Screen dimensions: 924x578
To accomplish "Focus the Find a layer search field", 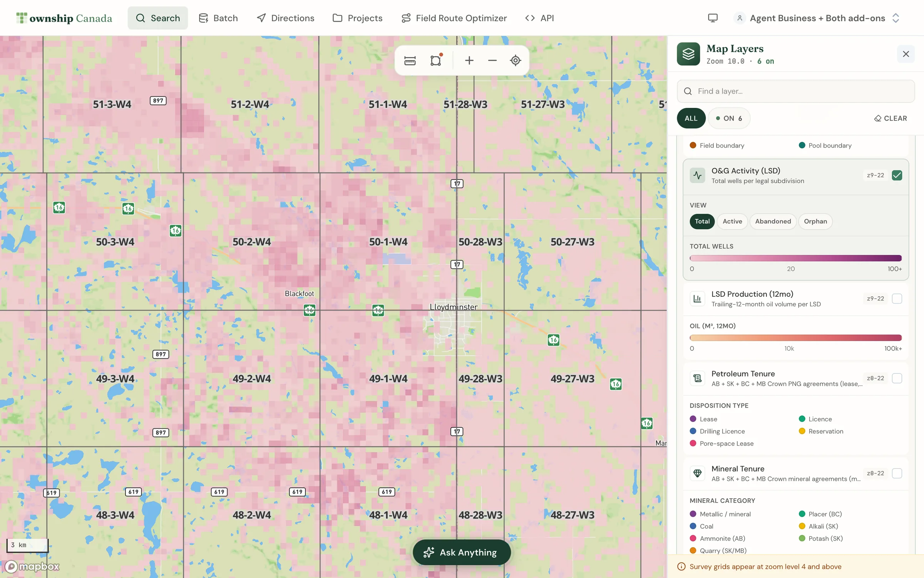I will (795, 91).
